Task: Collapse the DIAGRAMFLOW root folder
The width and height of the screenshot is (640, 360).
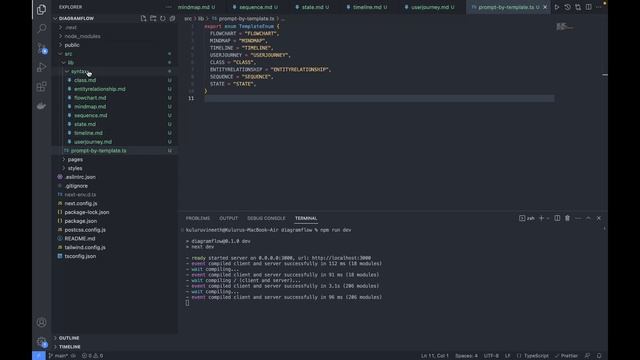Action: pos(76,18)
